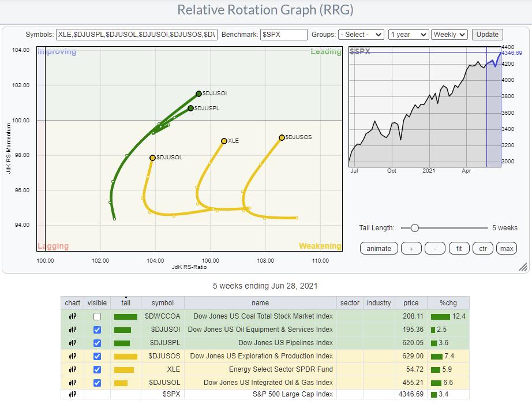Open chart icon for the $DJUSOI row
Viewport: 532px width, 404px height.
tap(73, 330)
